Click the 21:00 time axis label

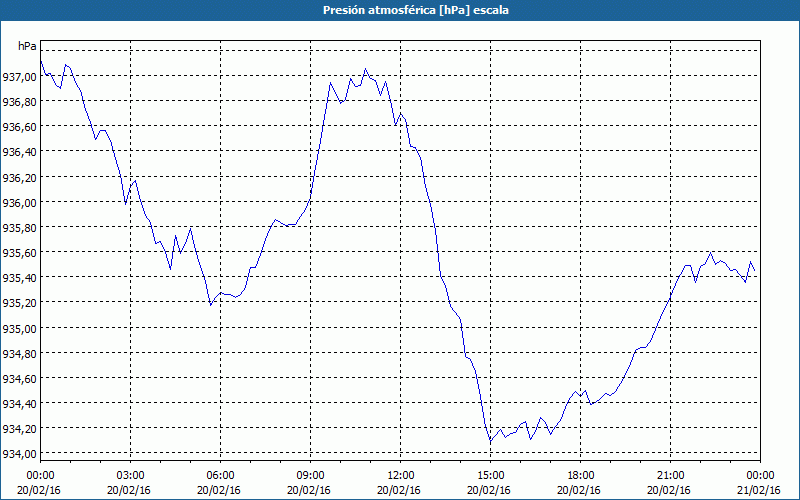coord(670,476)
